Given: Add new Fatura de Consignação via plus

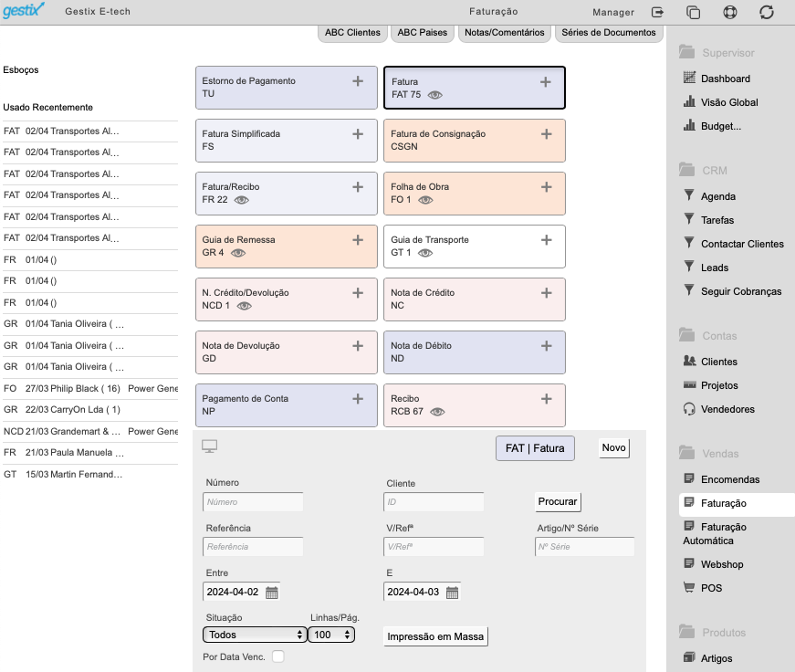Looking at the screenshot, I should point(547,134).
